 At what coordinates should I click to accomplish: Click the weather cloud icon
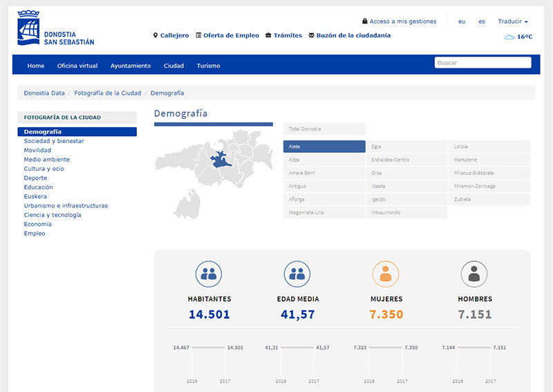click(x=509, y=37)
